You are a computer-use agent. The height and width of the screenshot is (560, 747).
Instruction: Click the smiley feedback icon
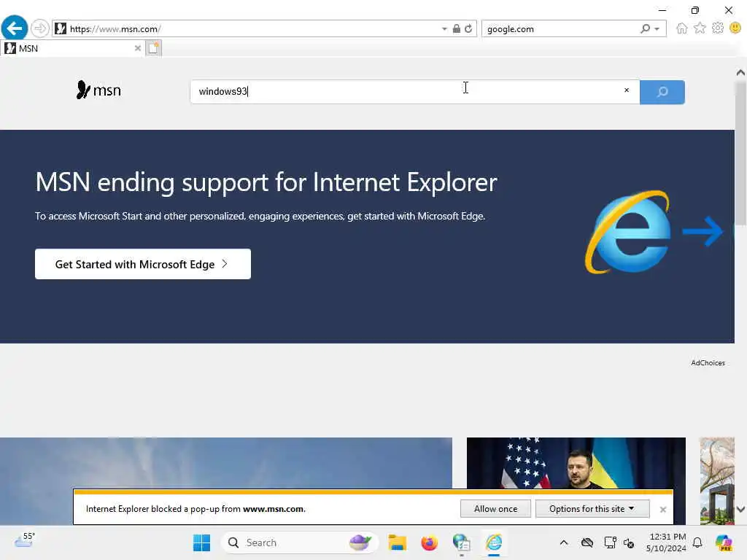point(735,28)
